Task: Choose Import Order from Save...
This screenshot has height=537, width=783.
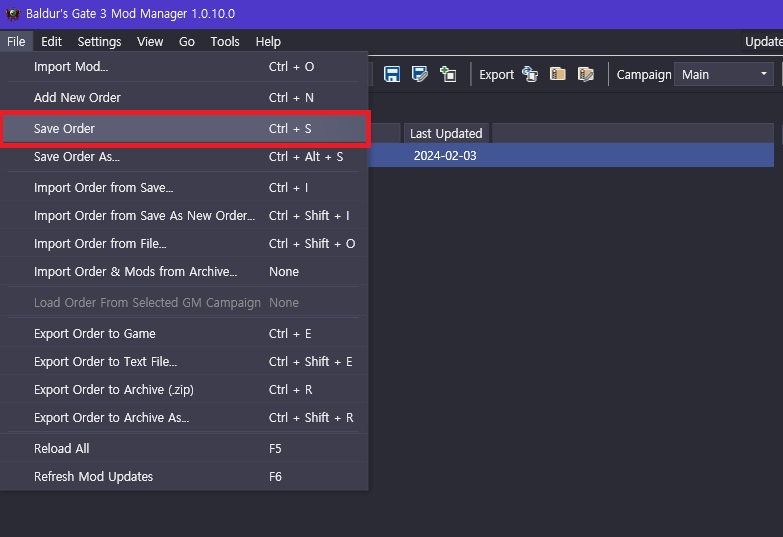Action: tap(184, 187)
